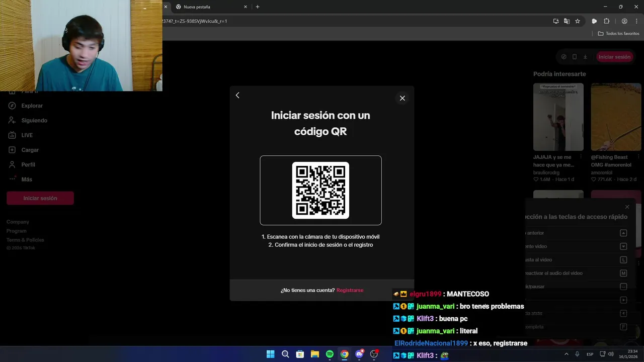Click the Registrarse link in the dialog
This screenshot has width=644, height=362.
(x=350, y=290)
